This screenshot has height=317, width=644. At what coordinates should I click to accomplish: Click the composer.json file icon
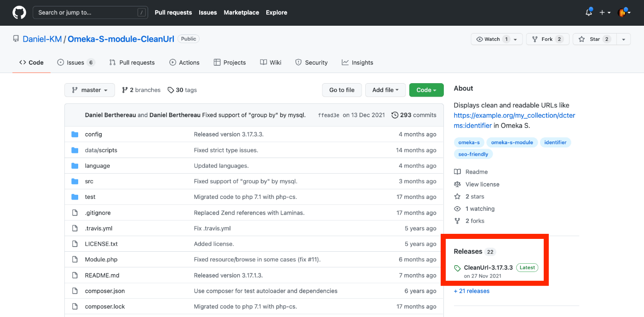(75, 291)
